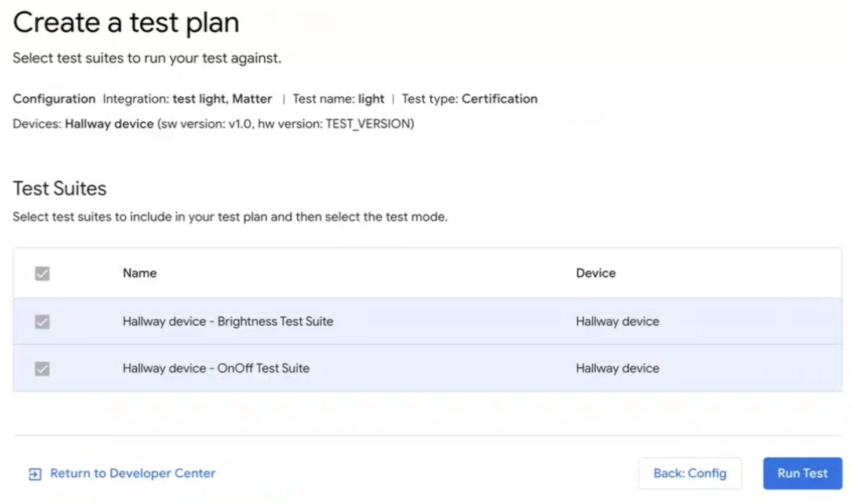Click the Name column header
Image resolution: width=853 pixels, height=504 pixels.
pyautogui.click(x=139, y=273)
